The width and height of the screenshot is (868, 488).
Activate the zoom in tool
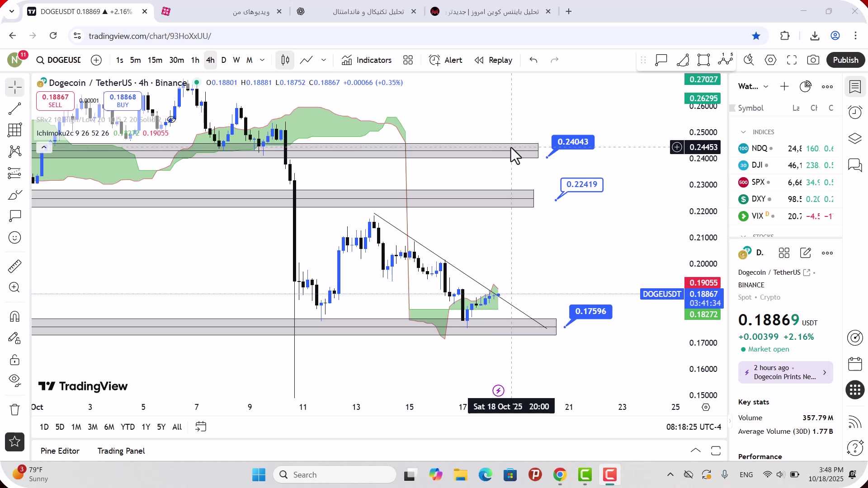[15, 287]
